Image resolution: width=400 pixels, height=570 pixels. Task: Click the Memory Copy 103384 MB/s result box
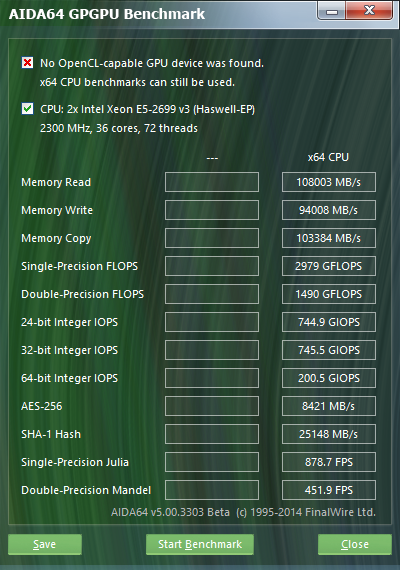(x=329, y=238)
